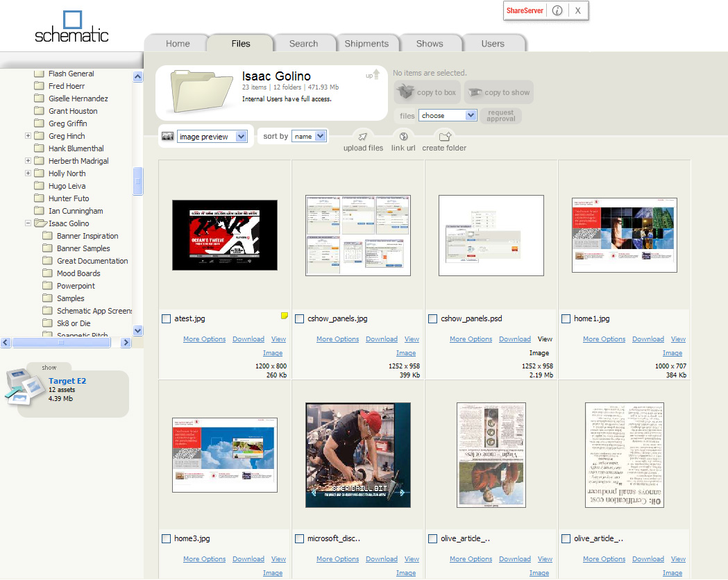The image size is (728, 580).
Task: Click the upload files arrow icon
Action: [363, 137]
